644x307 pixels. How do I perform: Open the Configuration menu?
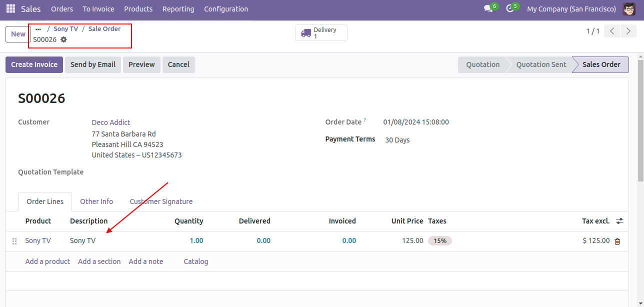pos(226,9)
